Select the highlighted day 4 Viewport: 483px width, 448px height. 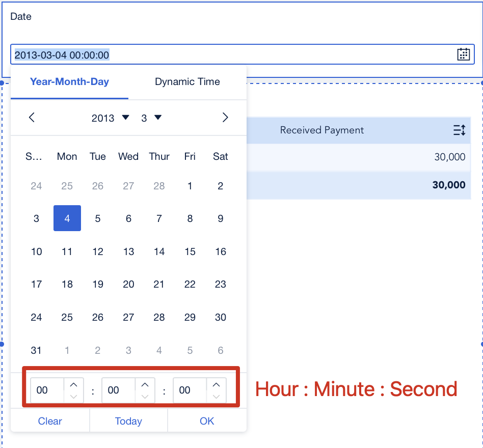67,218
